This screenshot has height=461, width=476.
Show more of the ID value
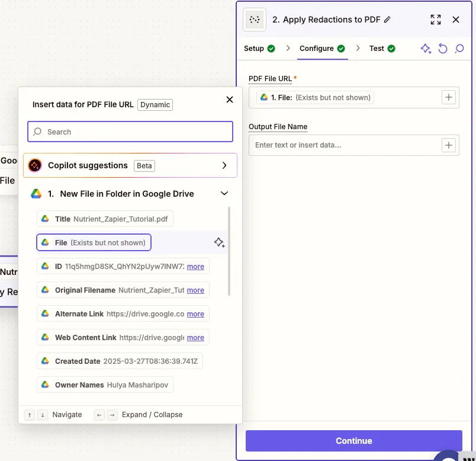point(195,267)
